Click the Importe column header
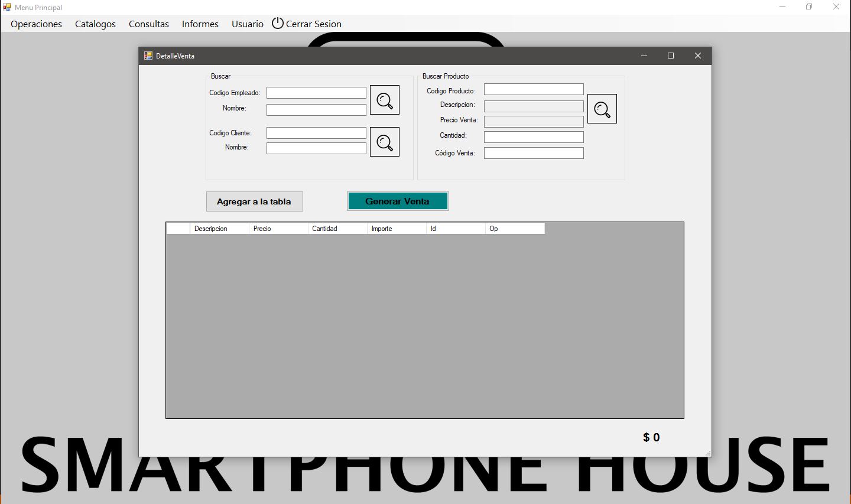 (397, 229)
